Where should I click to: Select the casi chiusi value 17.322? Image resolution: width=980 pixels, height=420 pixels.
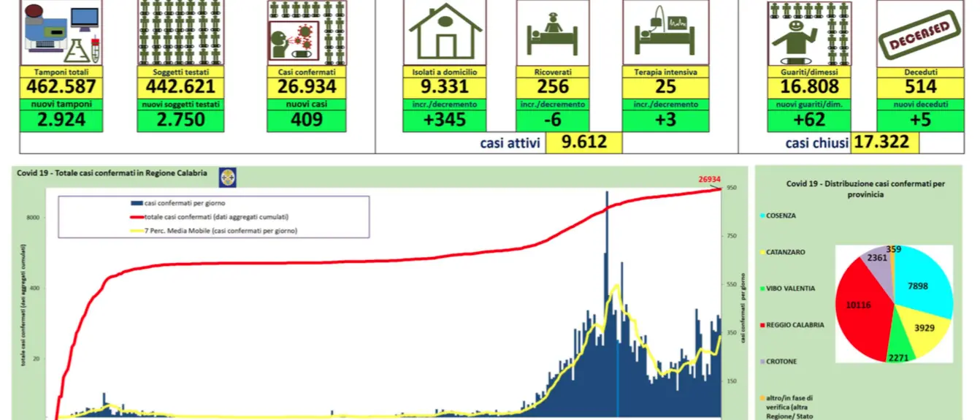pos(884,142)
